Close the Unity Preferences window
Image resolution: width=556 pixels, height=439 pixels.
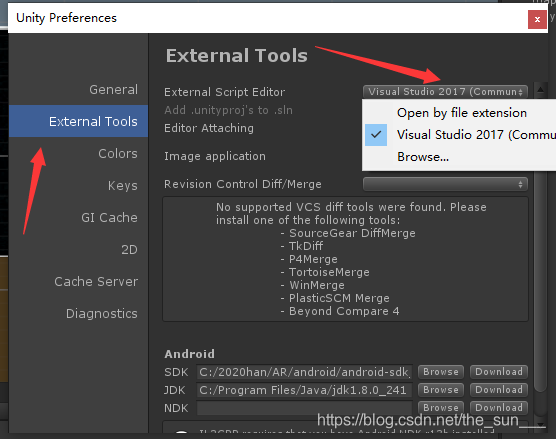click(x=537, y=19)
